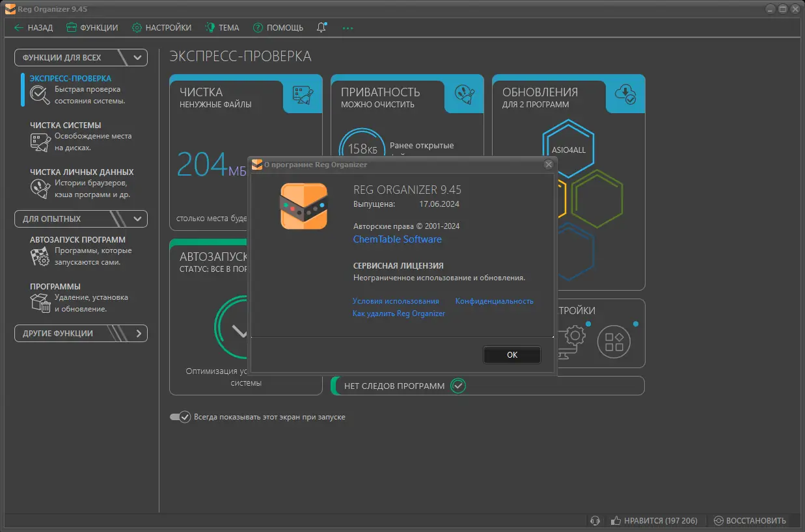Click the Чистка tile broom icon
This screenshot has width=805, height=532.
coord(303,94)
